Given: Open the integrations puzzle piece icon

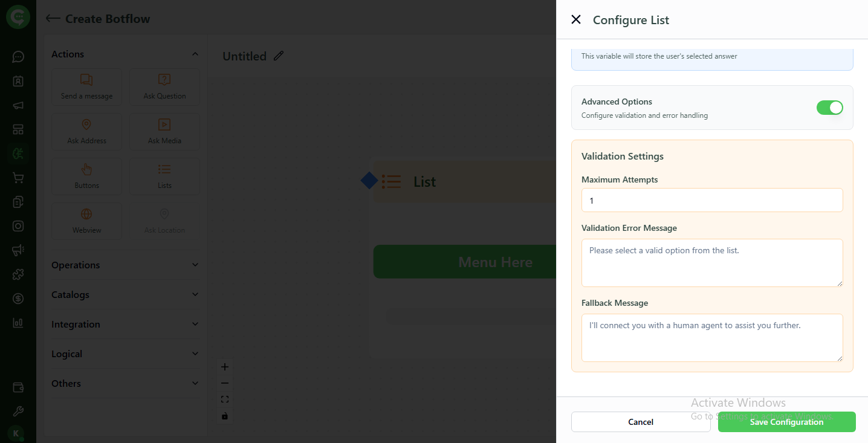Looking at the screenshot, I should point(18,274).
